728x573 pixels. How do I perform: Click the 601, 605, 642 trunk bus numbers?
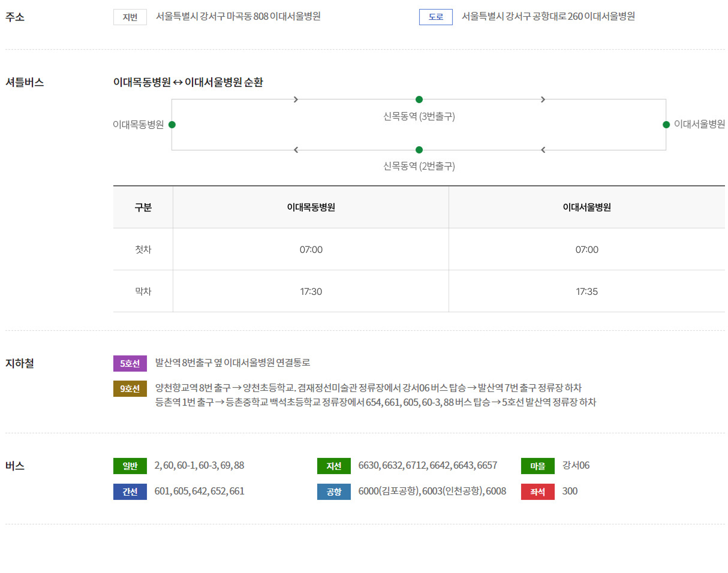tap(200, 491)
